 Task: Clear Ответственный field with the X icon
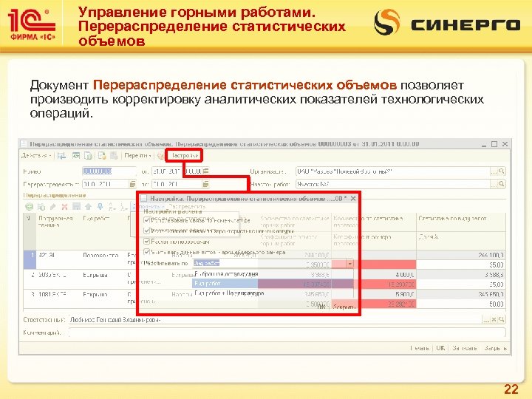point(494,320)
